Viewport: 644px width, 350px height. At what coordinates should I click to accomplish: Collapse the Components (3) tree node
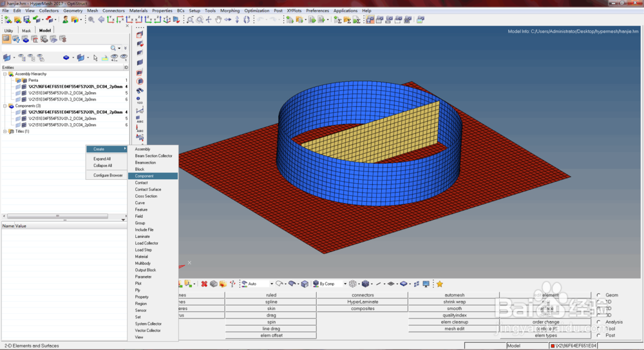point(5,106)
